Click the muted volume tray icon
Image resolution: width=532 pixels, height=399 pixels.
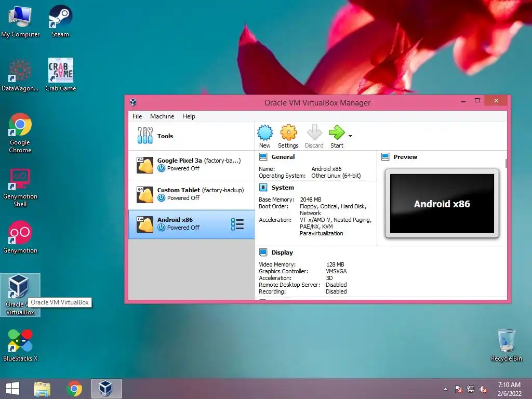483,389
